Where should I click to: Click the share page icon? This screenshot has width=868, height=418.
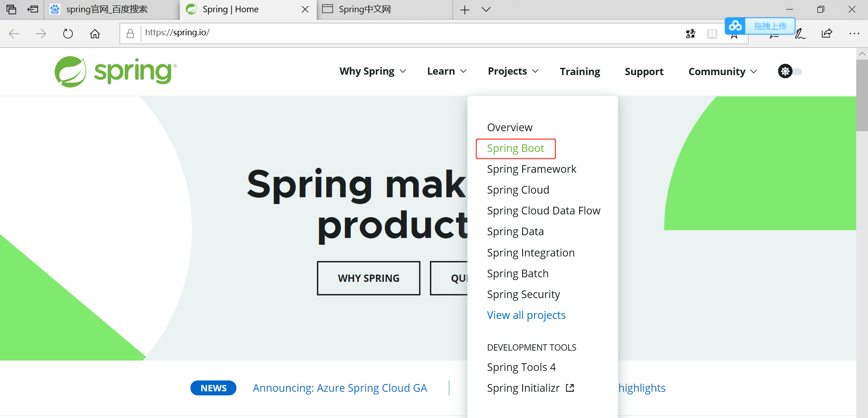coord(827,33)
